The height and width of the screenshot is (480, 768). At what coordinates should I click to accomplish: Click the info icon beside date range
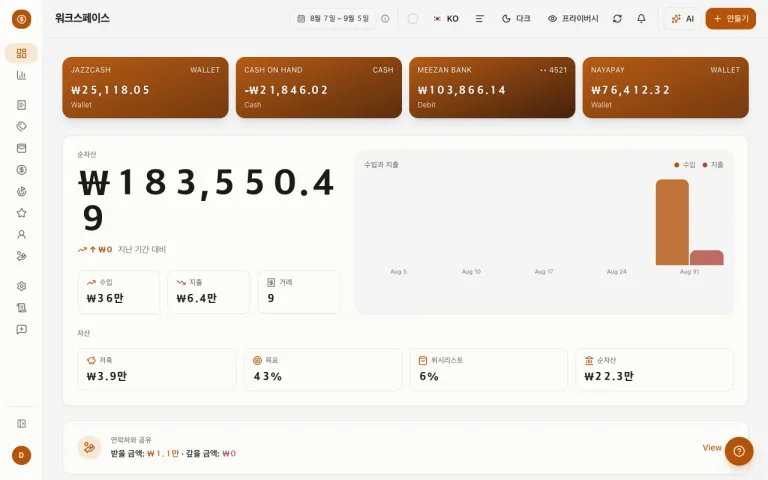(385, 19)
